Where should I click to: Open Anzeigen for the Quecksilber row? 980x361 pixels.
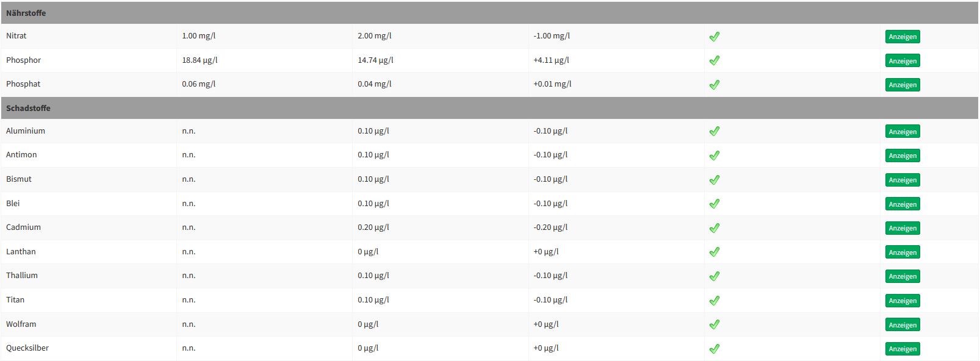point(902,349)
